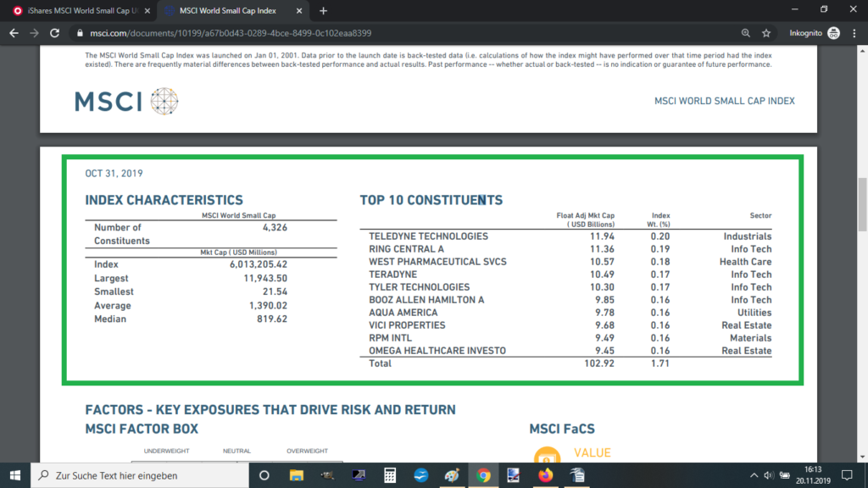868x488 pixels.
Task: Click the MSCI WORLD SMALL CAP INDEX header text
Action: tap(724, 101)
